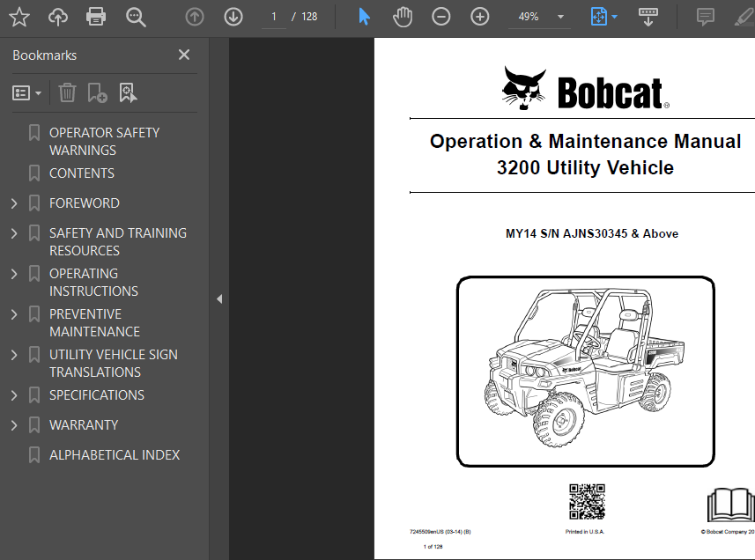Open UTILITY VEHICLE SIGN TRANSLATIONS bookmark
The image size is (755, 560).
coord(114,364)
